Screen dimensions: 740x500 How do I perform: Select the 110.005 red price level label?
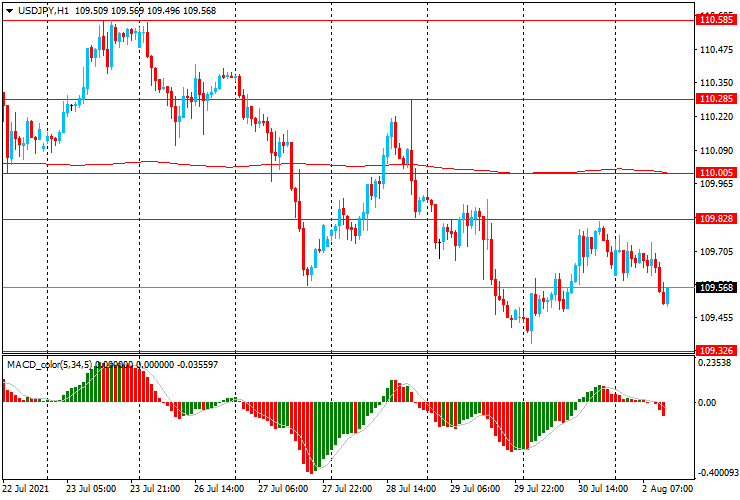pyautogui.click(x=716, y=173)
